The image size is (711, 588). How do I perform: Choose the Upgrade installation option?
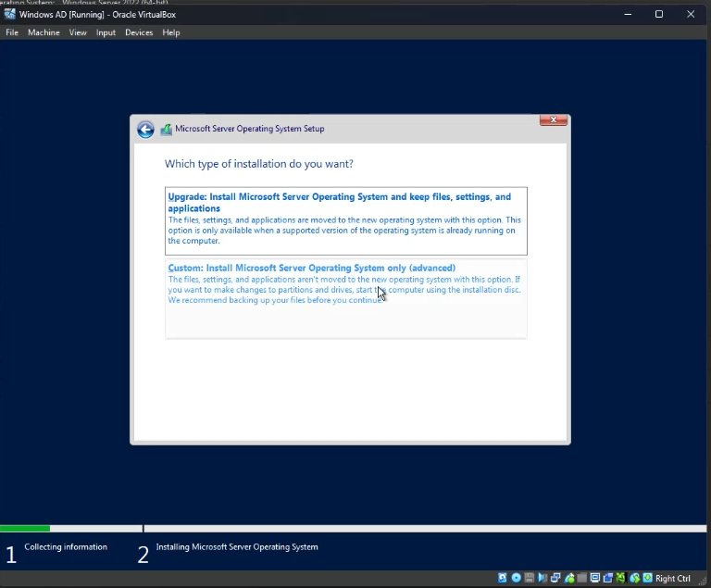pos(346,221)
